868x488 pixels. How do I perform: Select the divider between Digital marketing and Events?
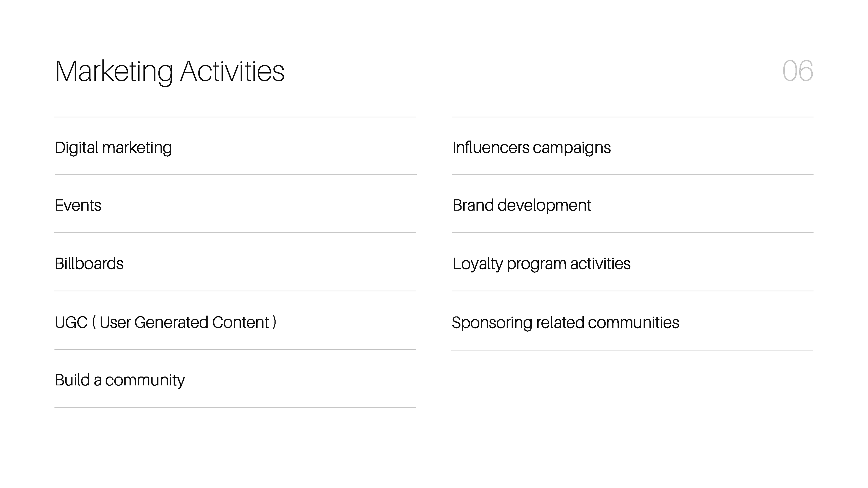(235, 175)
